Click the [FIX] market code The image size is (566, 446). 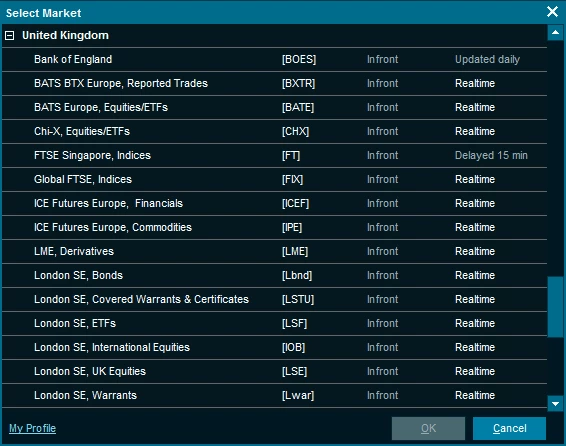(292, 179)
